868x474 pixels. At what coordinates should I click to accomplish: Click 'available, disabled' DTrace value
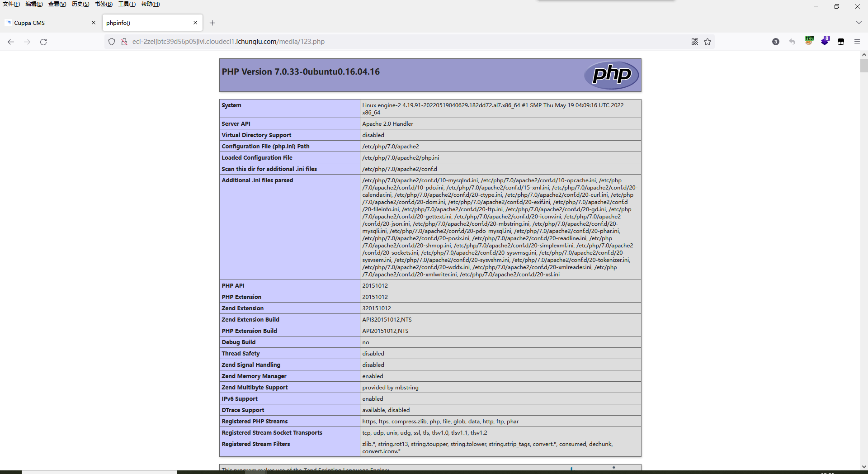point(386,410)
